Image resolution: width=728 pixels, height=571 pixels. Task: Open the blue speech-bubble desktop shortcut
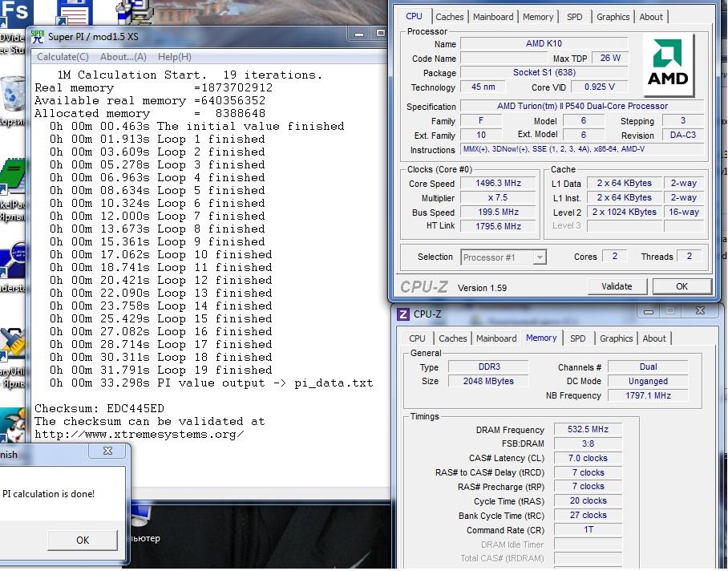(13, 260)
